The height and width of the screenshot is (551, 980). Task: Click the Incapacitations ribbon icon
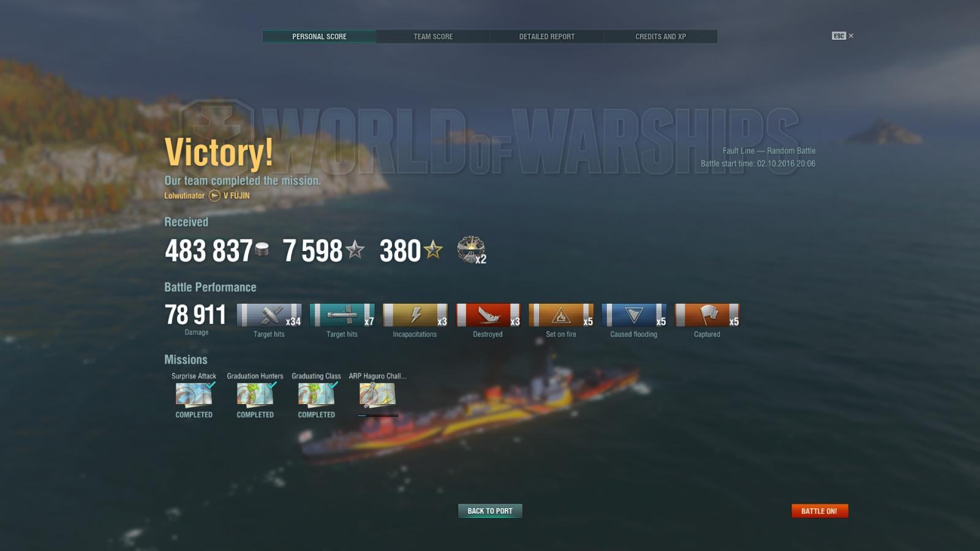[x=415, y=315]
